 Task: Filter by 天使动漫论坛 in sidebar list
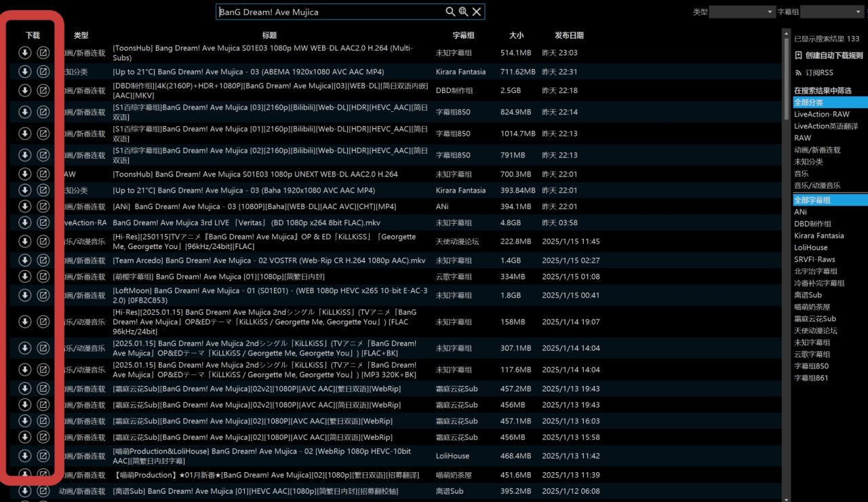816,330
